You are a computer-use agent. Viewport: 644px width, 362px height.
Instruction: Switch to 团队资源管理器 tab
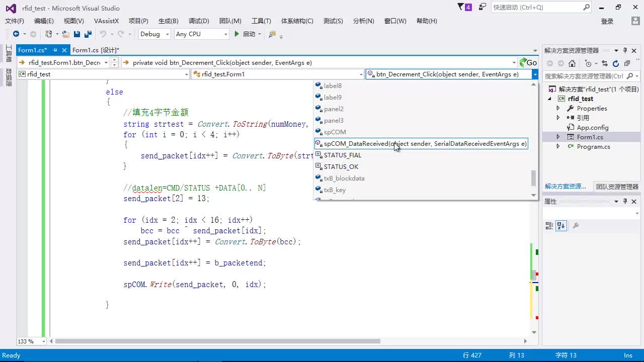click(617, 186)
